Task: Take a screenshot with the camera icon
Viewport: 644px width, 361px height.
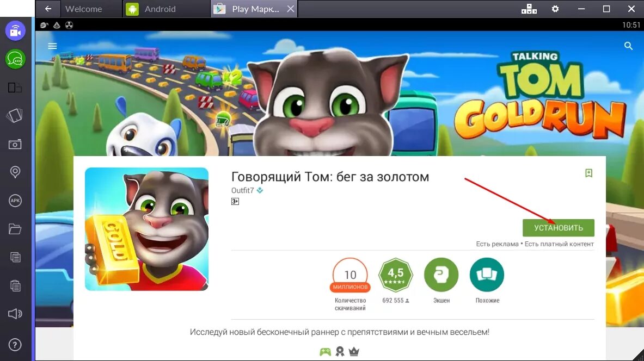Action: coord(15,144)
